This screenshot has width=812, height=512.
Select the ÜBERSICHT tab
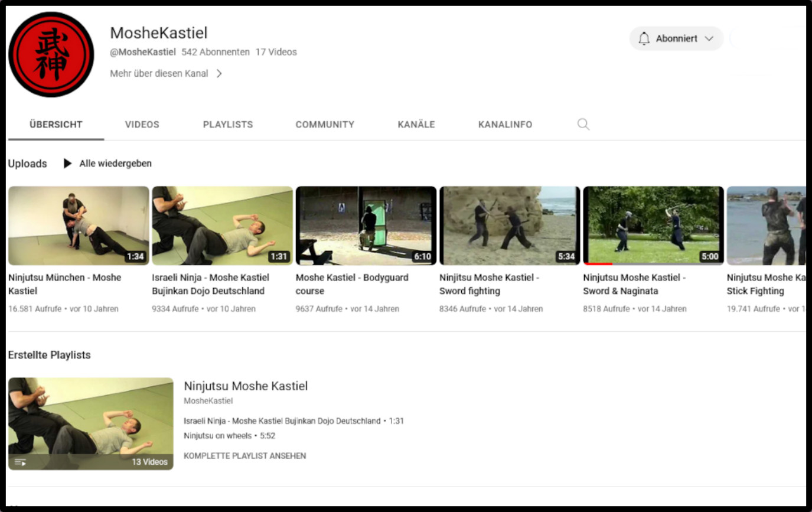point(56,125)
